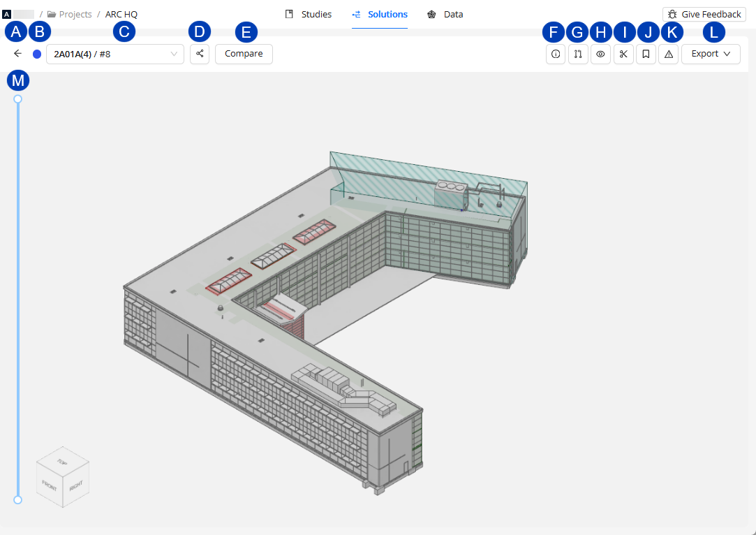
Task: Click the FRONT face of view cube
Action: pos(50,485)
